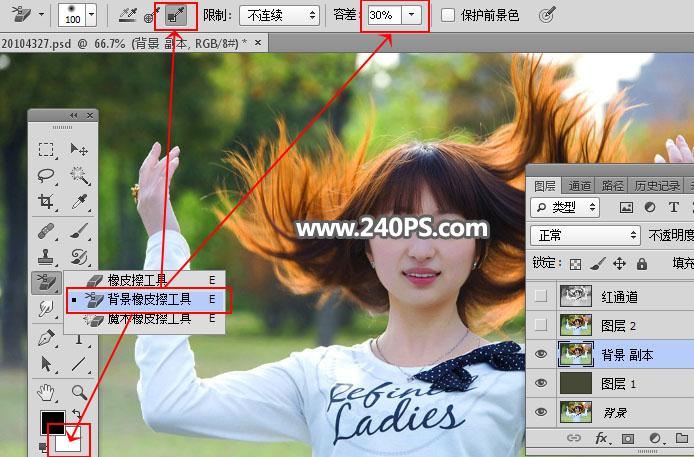The height and width of the screenshot is (457, 694).
Task: Open the 容差 30% dropdown arrow
Action: (x=412, y=16)
